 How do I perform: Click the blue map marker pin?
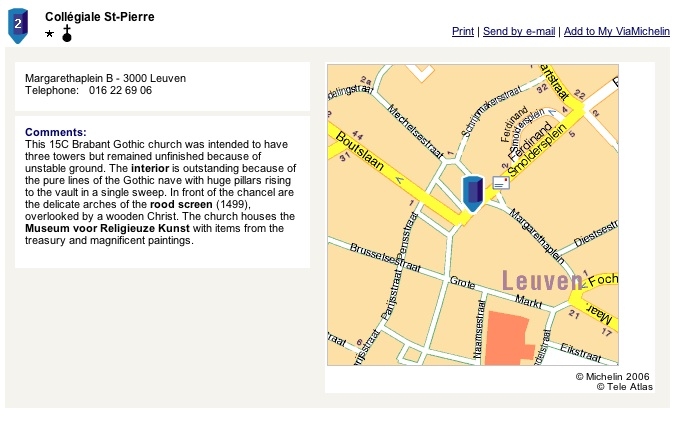pyautogui.click(x=473, y=191)
